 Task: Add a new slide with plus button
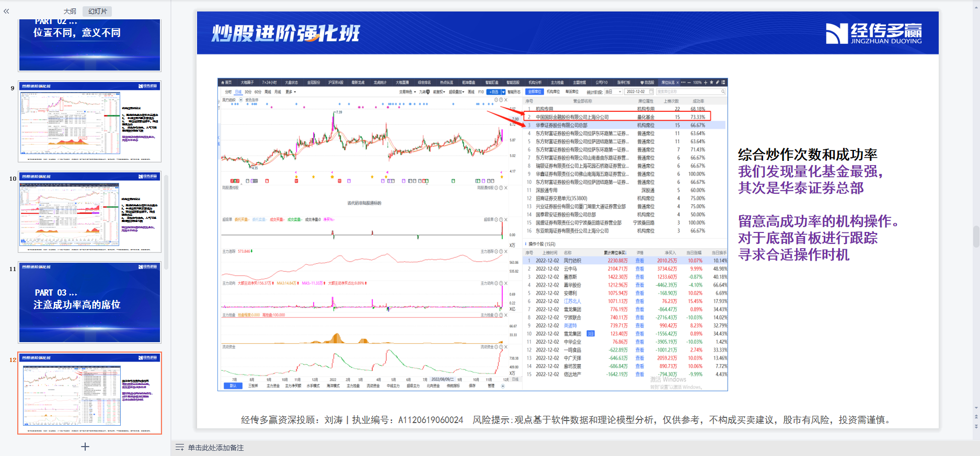coord(85,447)
